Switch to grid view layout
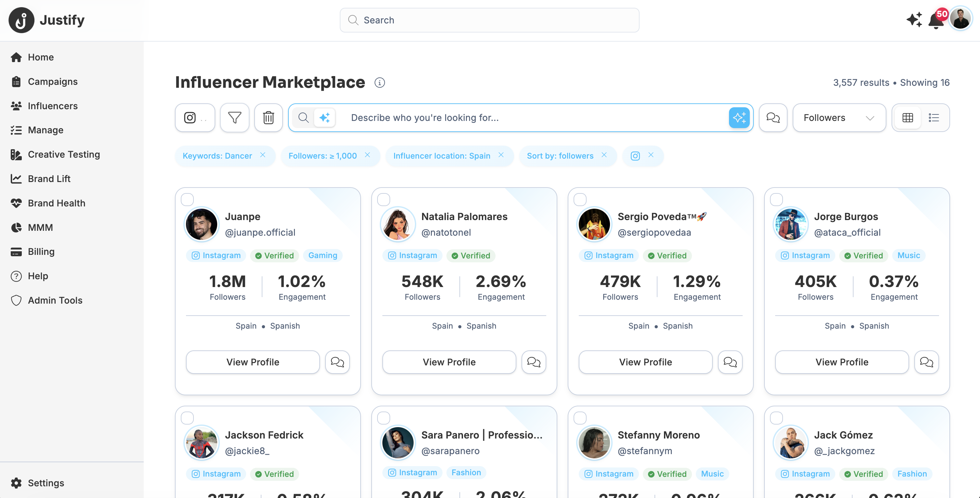980x498 pixels. tap(908, 118)
